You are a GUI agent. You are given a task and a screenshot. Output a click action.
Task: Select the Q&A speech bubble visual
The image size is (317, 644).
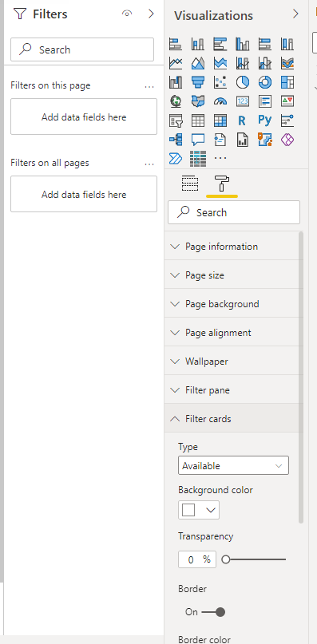pos(198,140)
